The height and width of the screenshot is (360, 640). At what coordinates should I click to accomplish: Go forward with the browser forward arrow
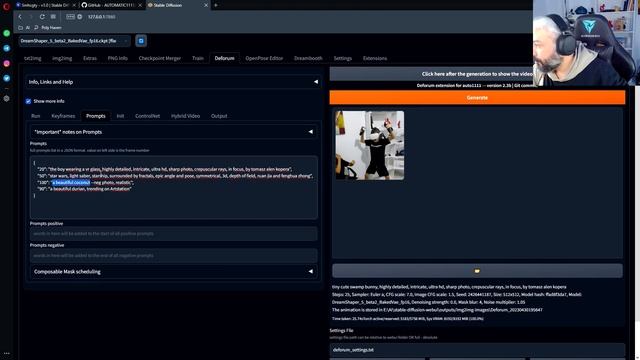[x=31, y=17]
